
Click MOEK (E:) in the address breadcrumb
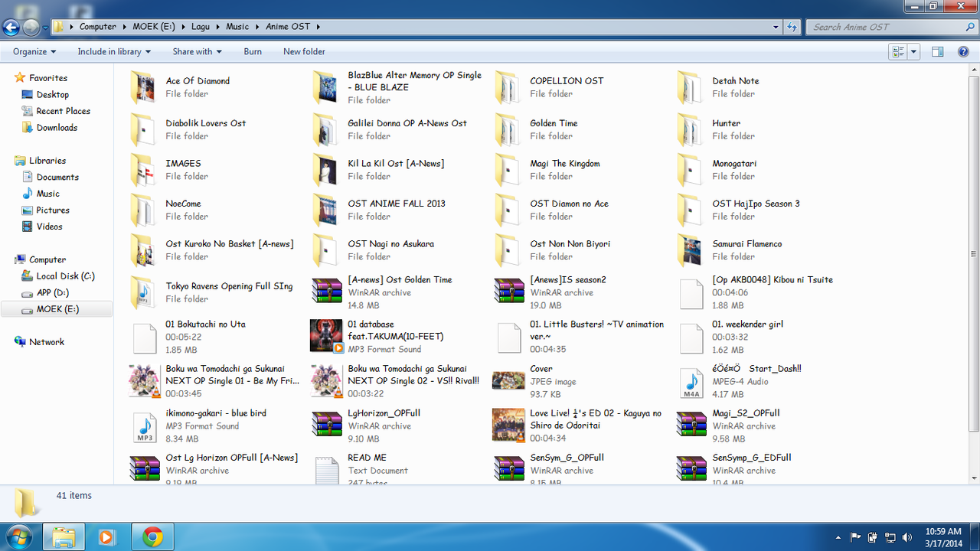pyautogui.click(x=153, y=27)
